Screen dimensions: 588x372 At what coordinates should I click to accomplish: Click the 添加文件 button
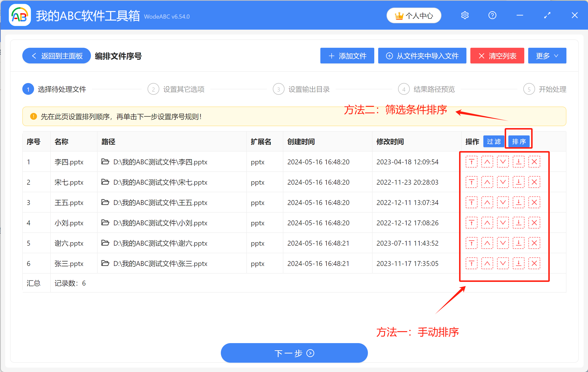(347, 56)
